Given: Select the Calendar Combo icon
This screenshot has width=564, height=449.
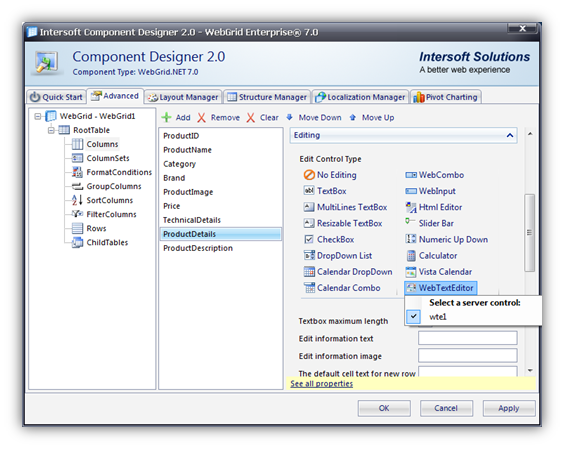Looking at the screenshot, I should pyautogui.click(x=309, y=288).
